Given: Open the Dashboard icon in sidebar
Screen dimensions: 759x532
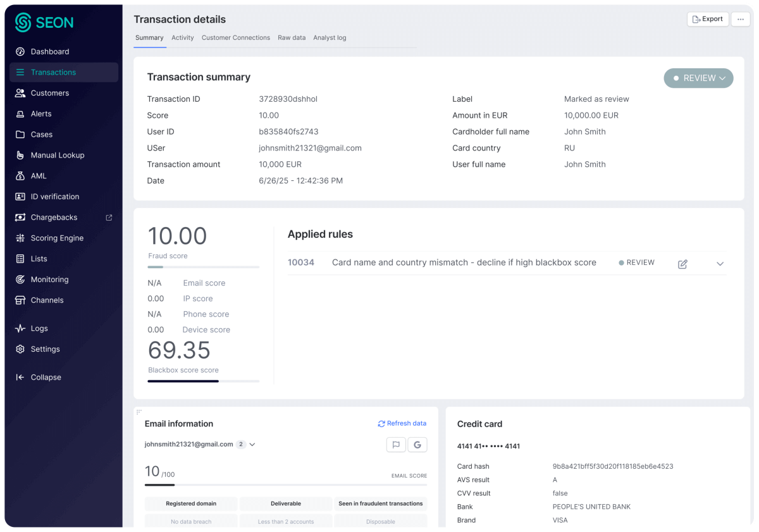Looking at the screenshot, I should point(20,52).
